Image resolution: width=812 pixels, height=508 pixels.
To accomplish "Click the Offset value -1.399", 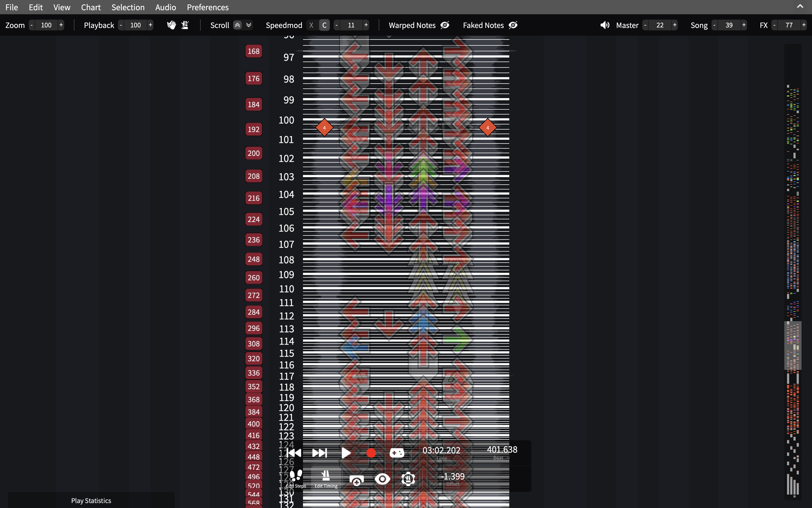I will click(453, 476).
